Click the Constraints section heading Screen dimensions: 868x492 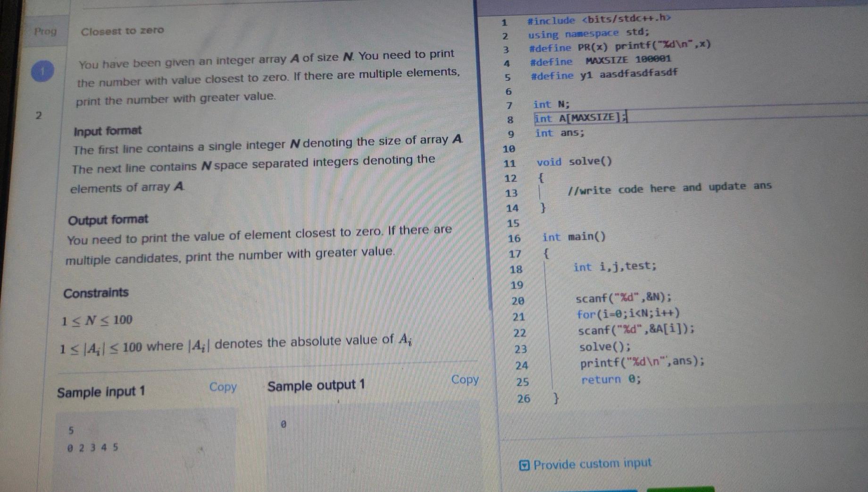96,293
